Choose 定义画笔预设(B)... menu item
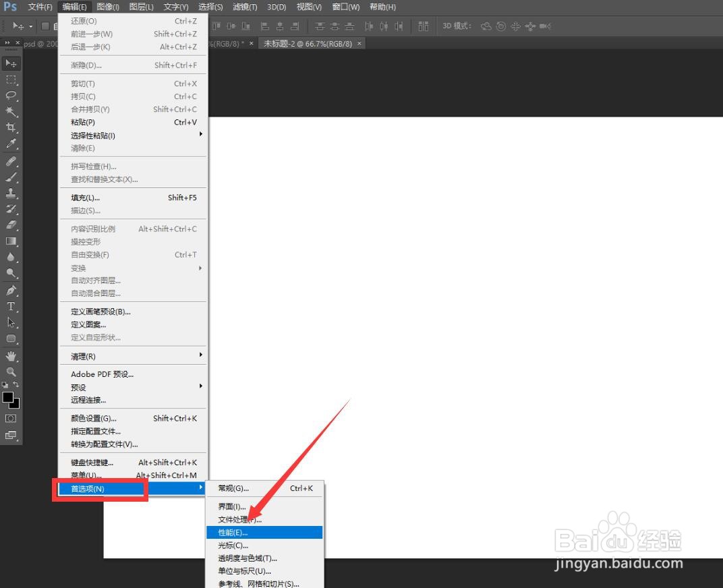 coord(134,312)
